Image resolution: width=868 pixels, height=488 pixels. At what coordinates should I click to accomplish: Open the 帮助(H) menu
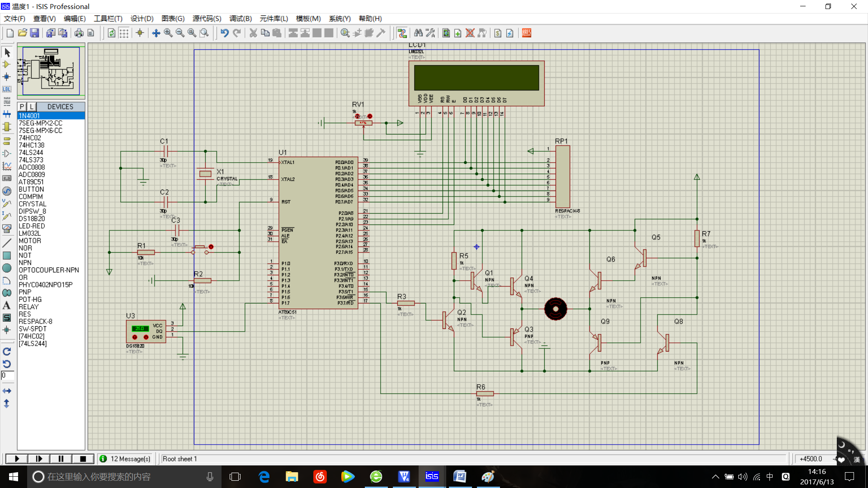click(370, 19)
